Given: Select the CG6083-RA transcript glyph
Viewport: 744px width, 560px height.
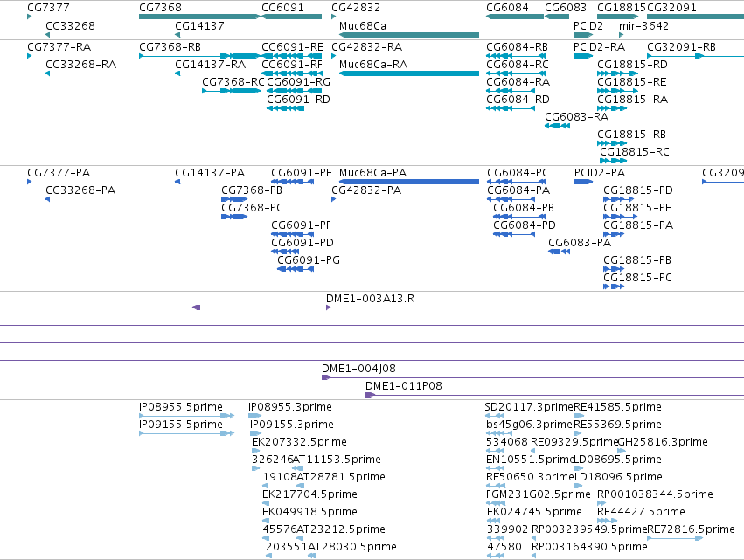Looking at the screenshot, I should coord(557,126).
